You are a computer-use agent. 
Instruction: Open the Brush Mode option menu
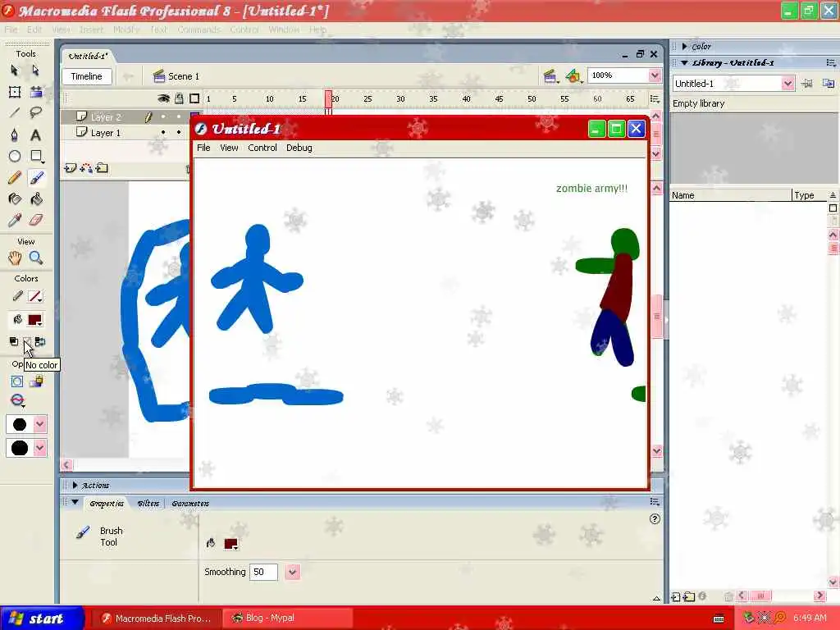click(17, 400)
